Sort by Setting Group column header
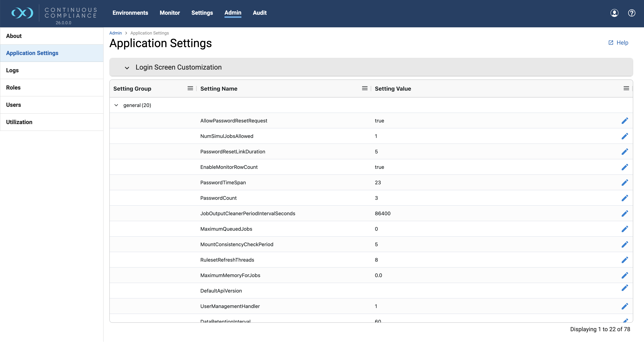Viewport: 644px width, 342px height. (x=132, y=89)
